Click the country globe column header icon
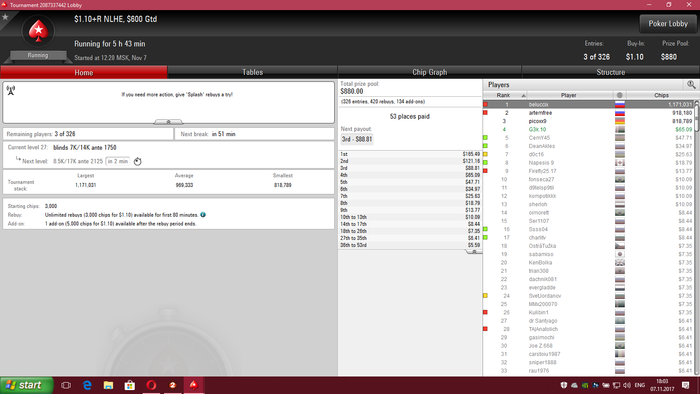This screenshot has height=394, width=700. coord(620,95)
